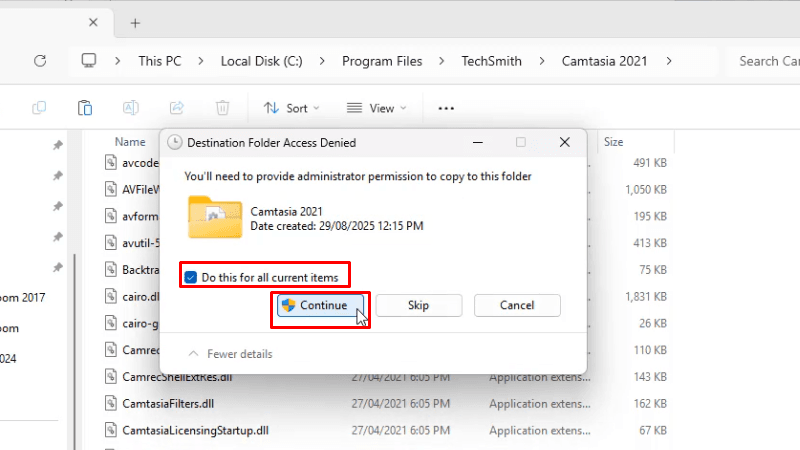Click the monitor icon in address bar

coord(89,61)
